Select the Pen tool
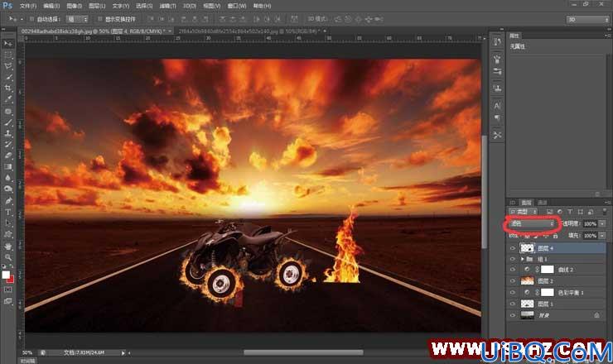The width and height of the screenshot is (613, 364). [7, 201]
